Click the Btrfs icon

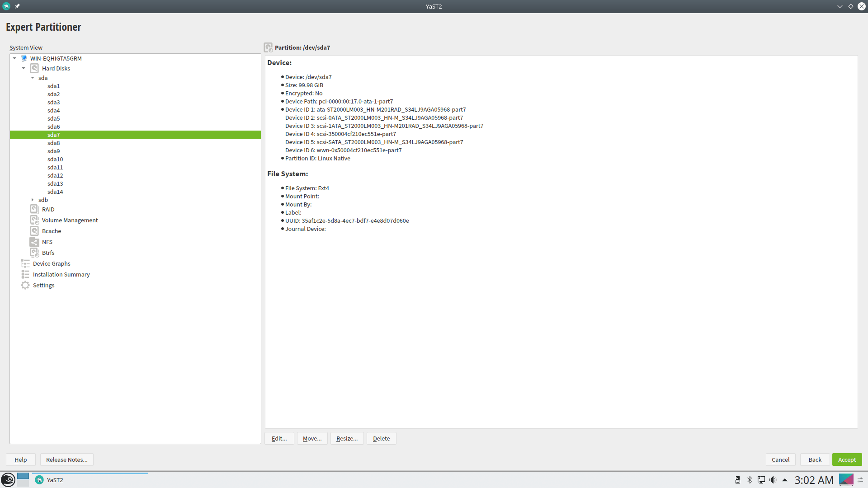[x=34, y=253]
